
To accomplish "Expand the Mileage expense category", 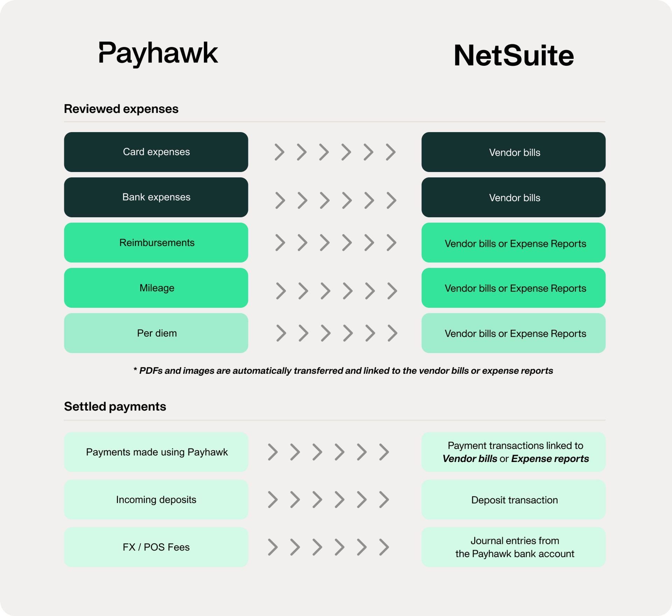I will coord(156,288).
